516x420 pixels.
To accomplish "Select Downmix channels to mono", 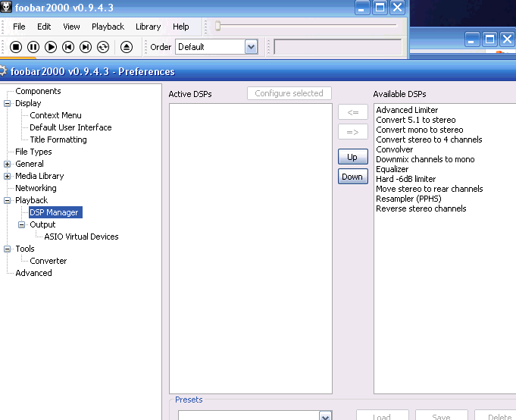I will tap(425, 159).
